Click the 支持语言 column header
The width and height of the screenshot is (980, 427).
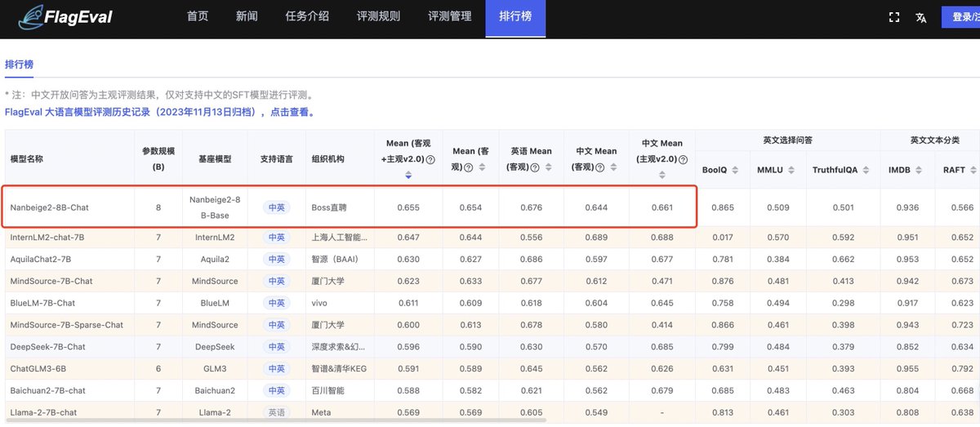[277, 158]
